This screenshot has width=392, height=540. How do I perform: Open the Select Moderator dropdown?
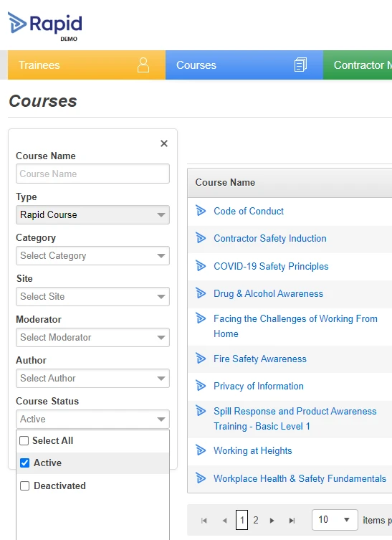[x=92, y=338]
